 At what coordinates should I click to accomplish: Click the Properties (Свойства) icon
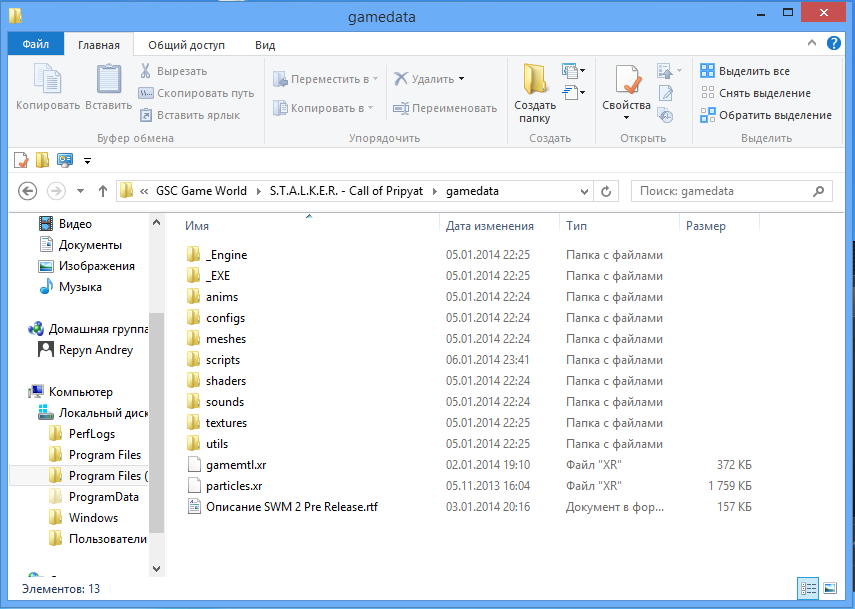627,80
